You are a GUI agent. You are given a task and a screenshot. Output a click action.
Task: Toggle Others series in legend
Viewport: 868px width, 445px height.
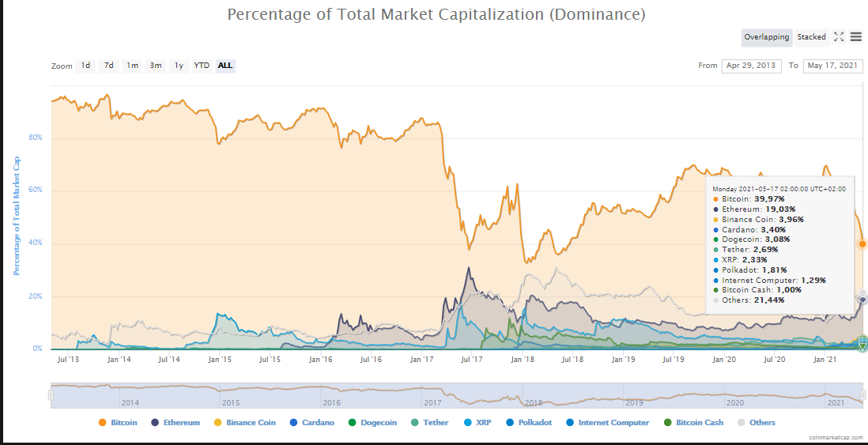pyautogui.click(x=757, y=422)
